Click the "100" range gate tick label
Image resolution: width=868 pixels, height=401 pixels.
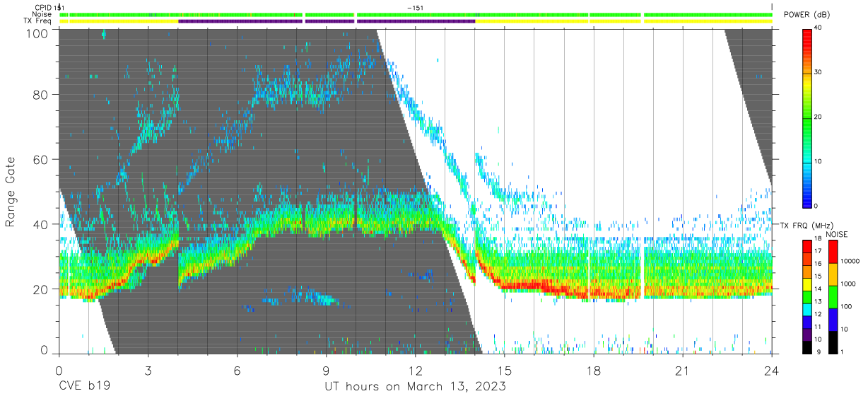[38, 33]
